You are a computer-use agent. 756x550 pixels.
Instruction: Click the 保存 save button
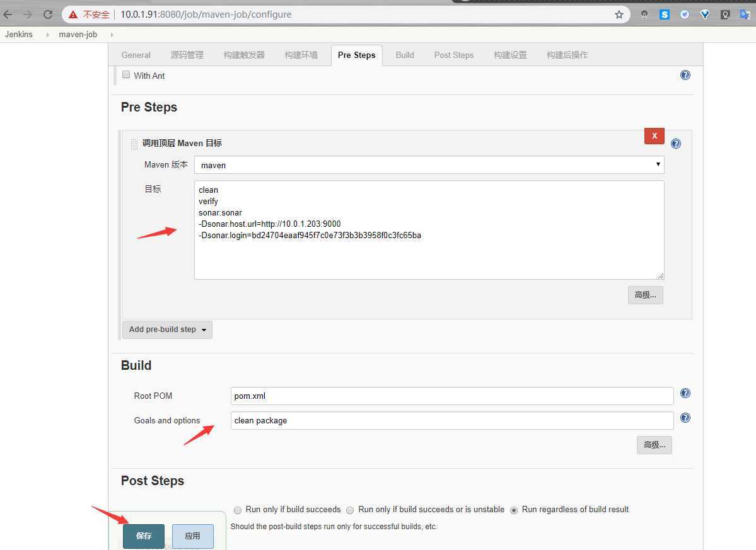pyautogui.click(x=144, y=536)
